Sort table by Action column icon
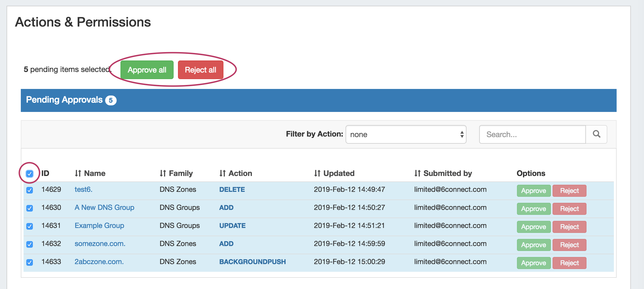 click(222, 173)
